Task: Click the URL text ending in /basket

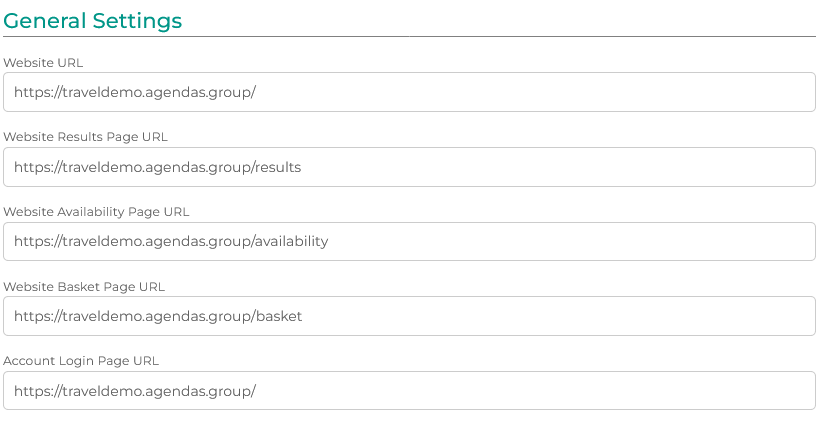Action: click(158, 316)
